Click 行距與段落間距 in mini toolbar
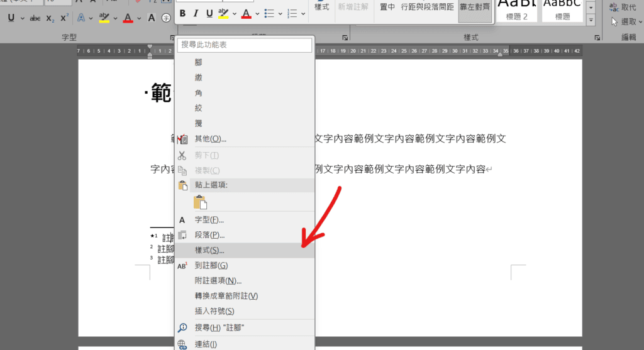644x350 pixels. pos(428,7)
